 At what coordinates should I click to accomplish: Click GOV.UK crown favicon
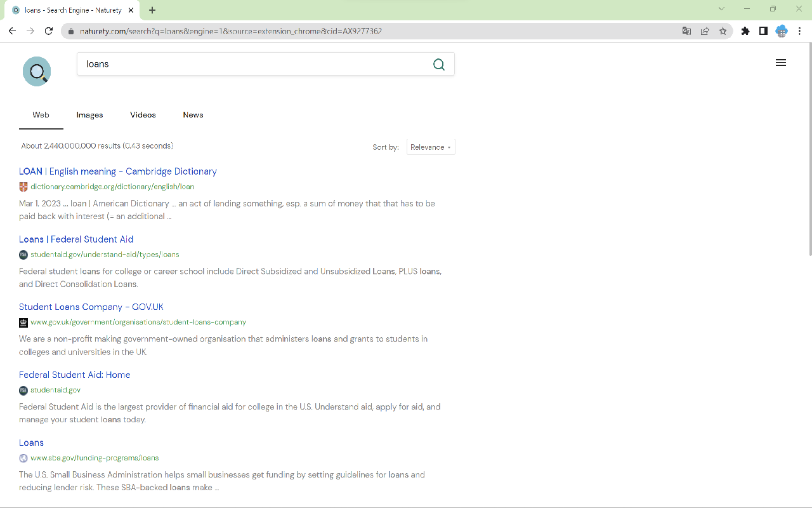click(23, 323)
